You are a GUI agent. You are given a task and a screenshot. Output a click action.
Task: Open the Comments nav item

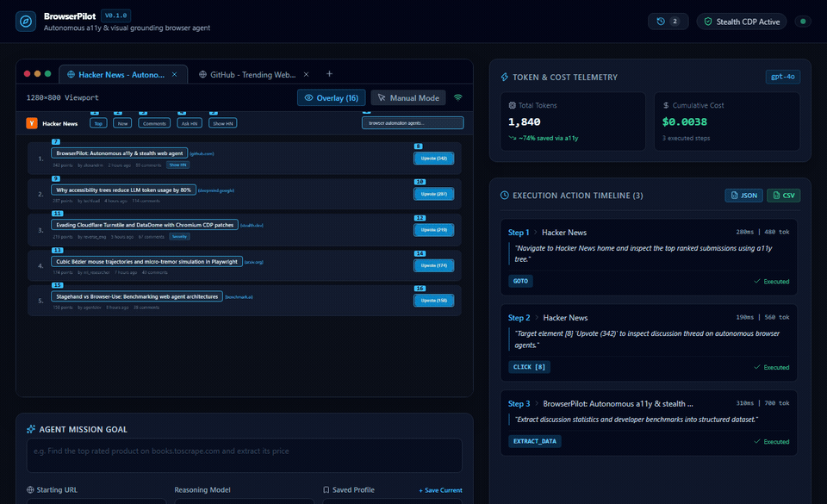[154, 123]
